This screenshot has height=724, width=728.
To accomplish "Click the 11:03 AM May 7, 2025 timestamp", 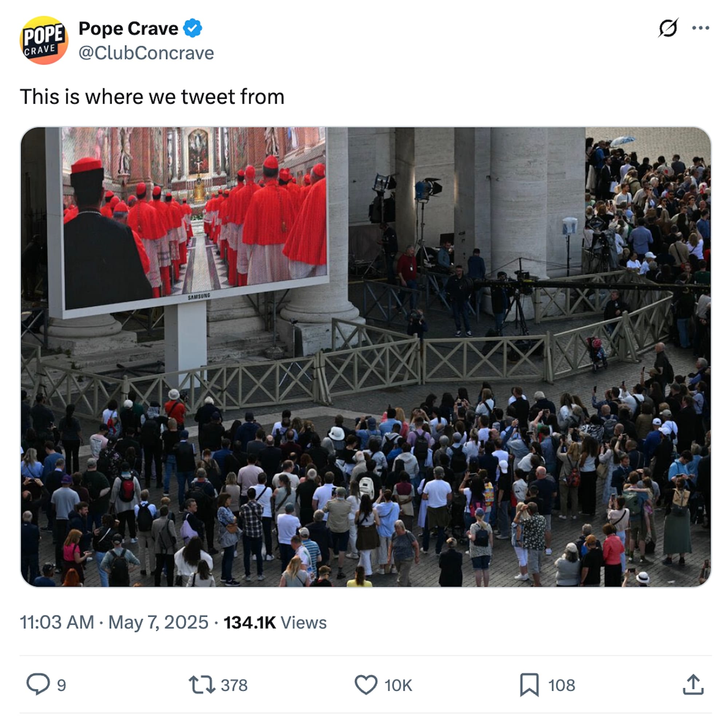I will click(x=114, y=622).
